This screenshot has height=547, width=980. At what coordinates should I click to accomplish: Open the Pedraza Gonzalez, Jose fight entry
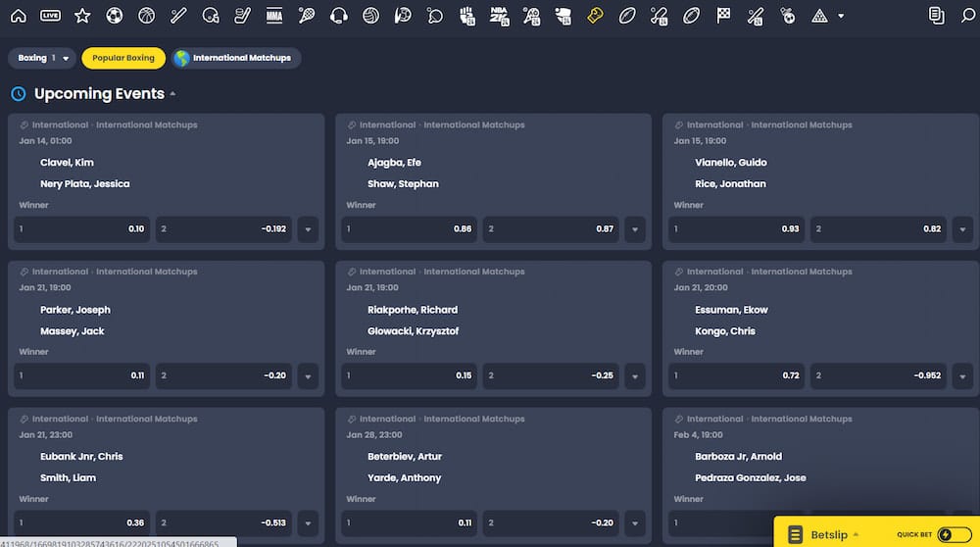point(750,478)
